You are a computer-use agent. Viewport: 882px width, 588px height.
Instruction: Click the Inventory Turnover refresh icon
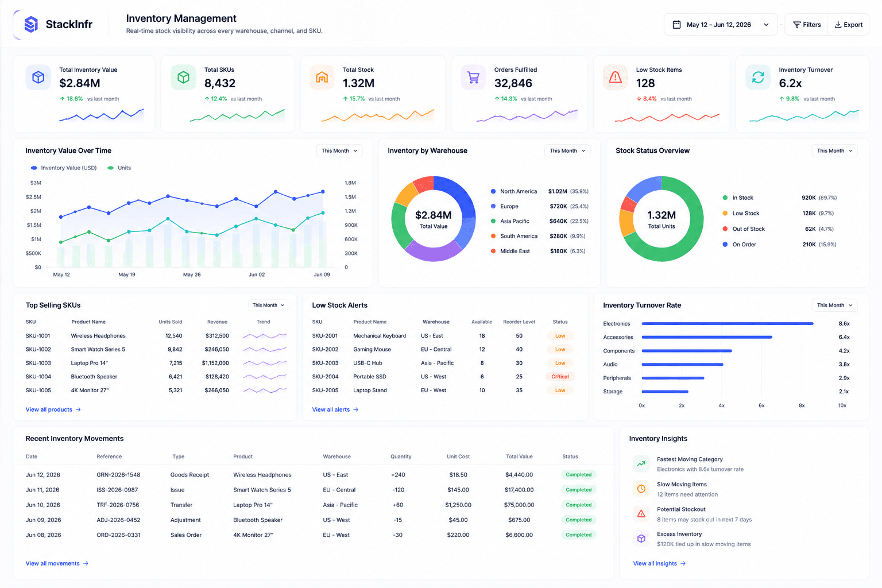(758, 78)
